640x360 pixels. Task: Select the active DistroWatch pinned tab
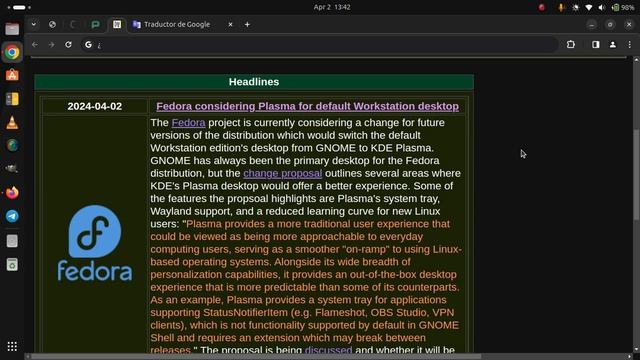(117, 24)
